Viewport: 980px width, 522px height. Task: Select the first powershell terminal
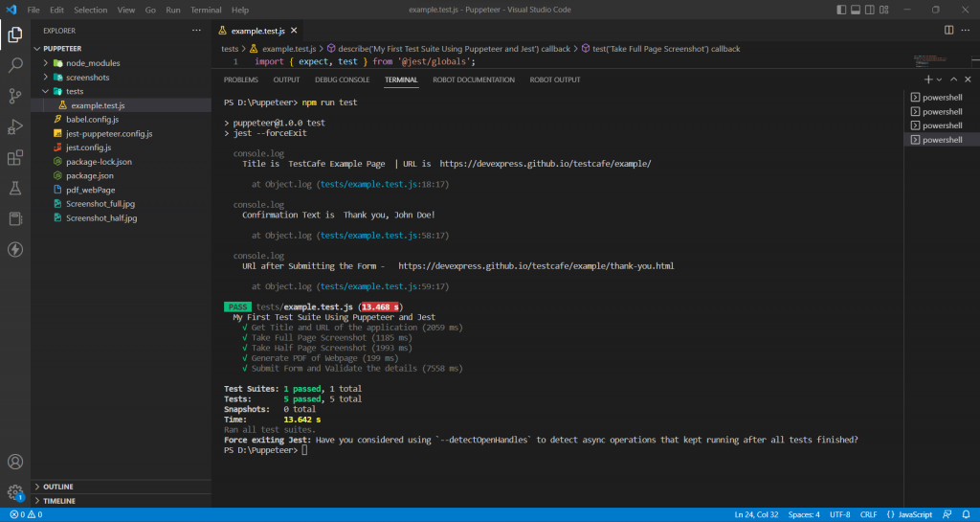point(942,98)
